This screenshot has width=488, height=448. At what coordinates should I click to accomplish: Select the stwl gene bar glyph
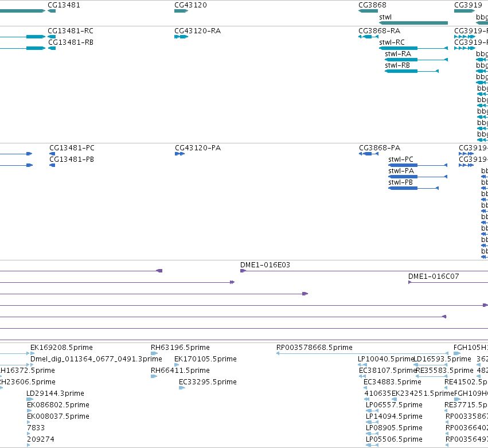tap(413, 23)
